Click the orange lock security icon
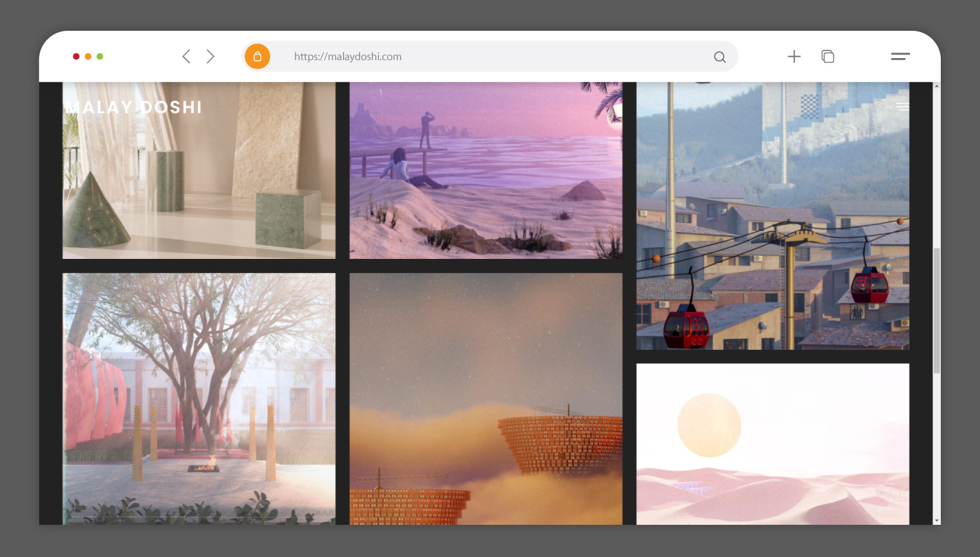The height and width of the screenshot is (557, 980). [258, 57]
